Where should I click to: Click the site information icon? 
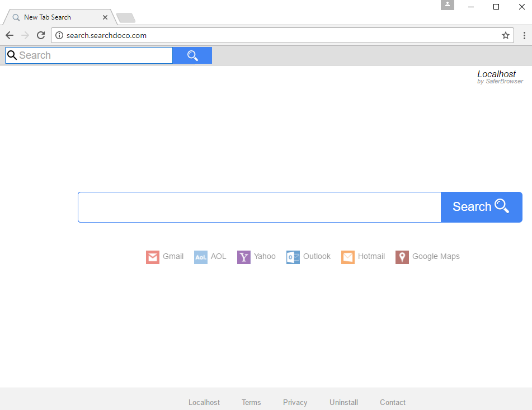59,35
